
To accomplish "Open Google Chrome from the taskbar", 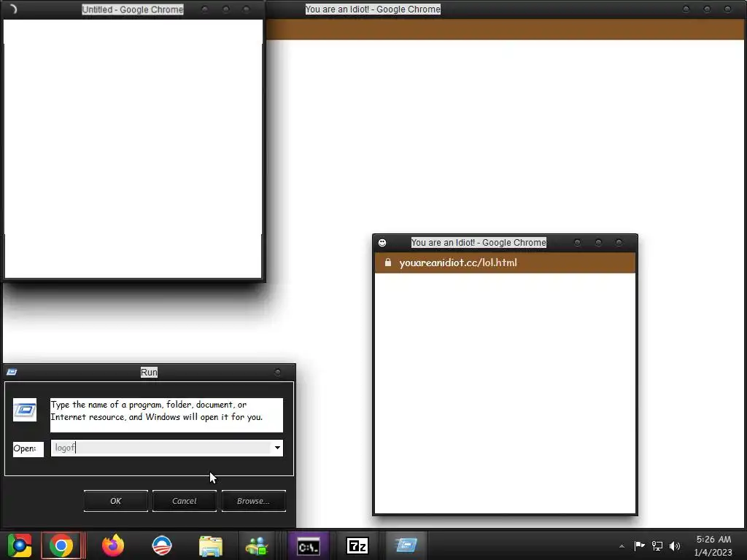I will pyautogui.click(x=61, y=545).
